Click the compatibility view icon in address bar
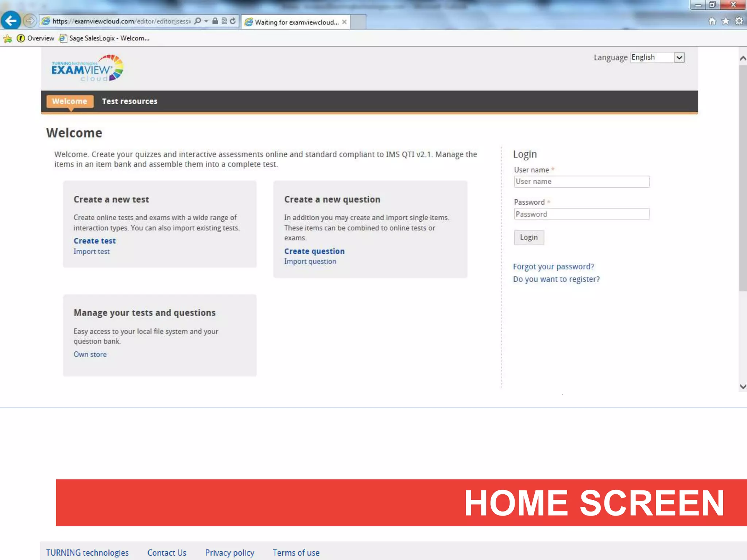747x560 pixels. 224,21
